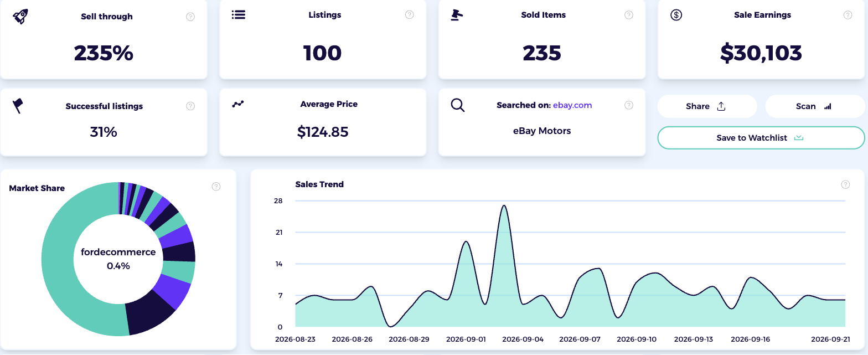Click the Successful listings flag icon
The width and height of the screenshot is (868, 355).
pos(18,106)
